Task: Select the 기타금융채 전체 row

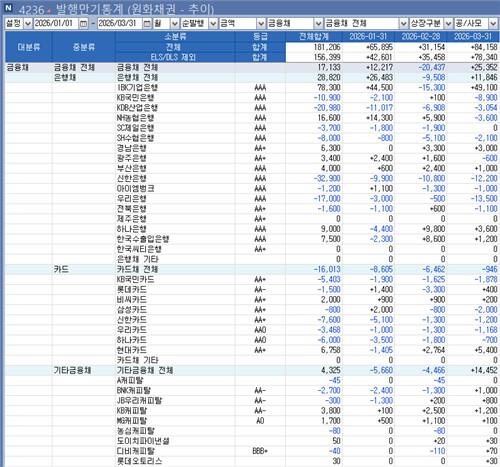Action: pos(252,370)
